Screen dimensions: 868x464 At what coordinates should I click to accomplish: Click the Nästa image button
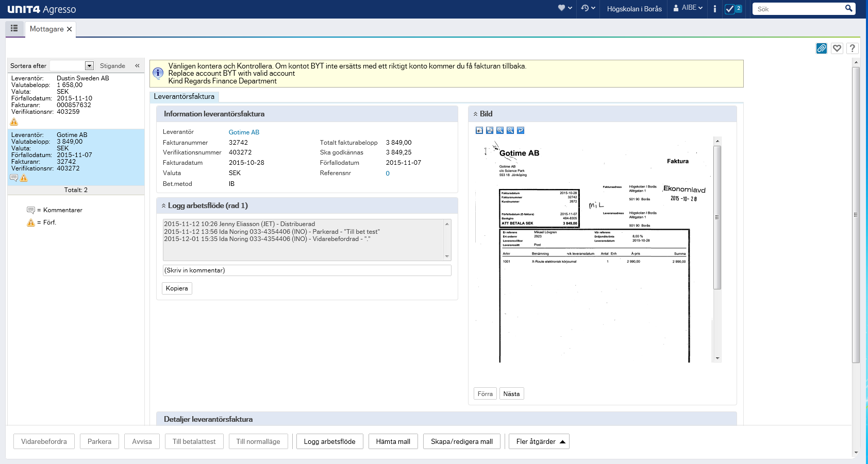click(x=511, y=394)
